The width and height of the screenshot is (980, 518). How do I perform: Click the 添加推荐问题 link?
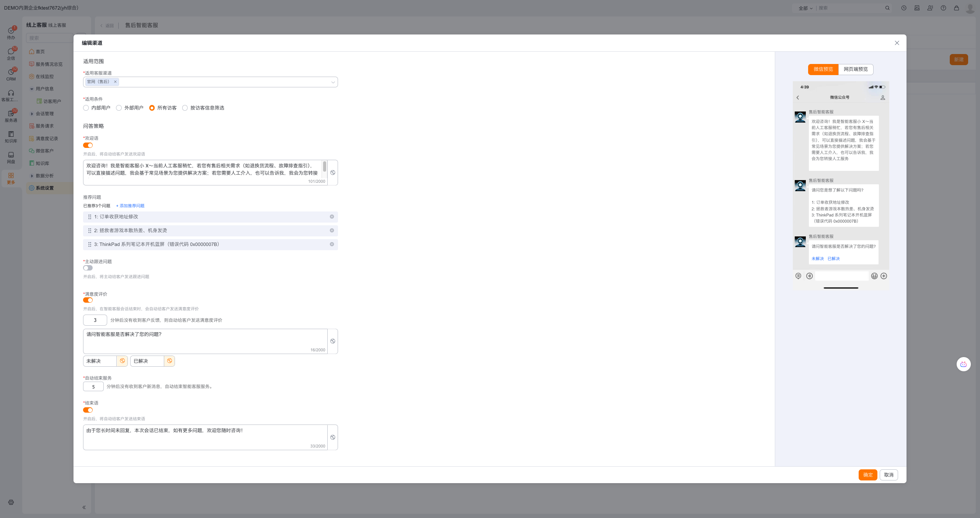pyautogui.click(x=130, y=206)
